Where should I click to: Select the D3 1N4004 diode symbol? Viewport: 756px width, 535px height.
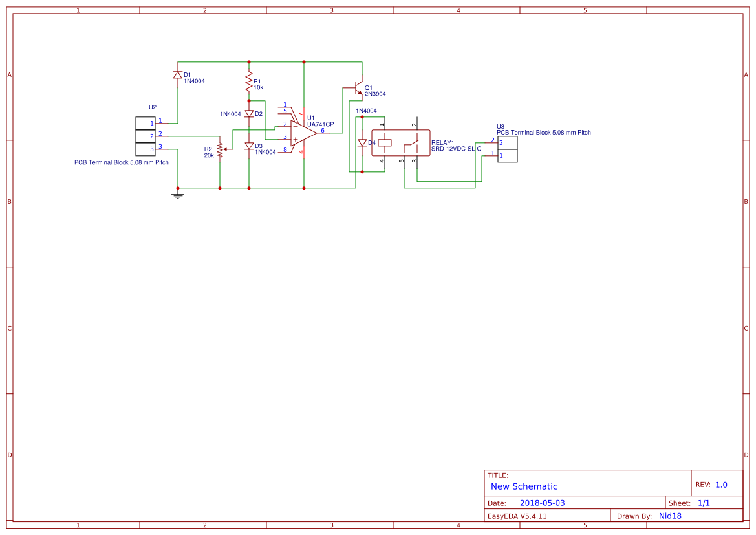(248, 146)
